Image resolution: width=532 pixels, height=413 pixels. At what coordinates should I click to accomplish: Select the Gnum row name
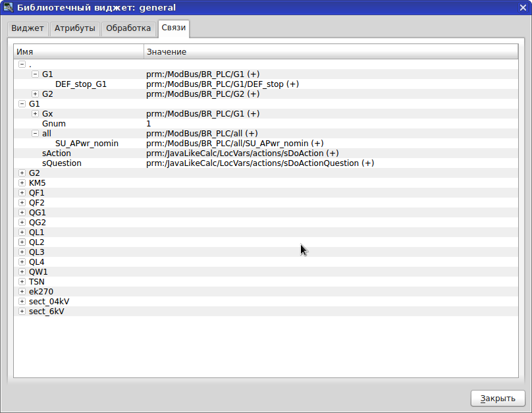click(x=54, y=124)
